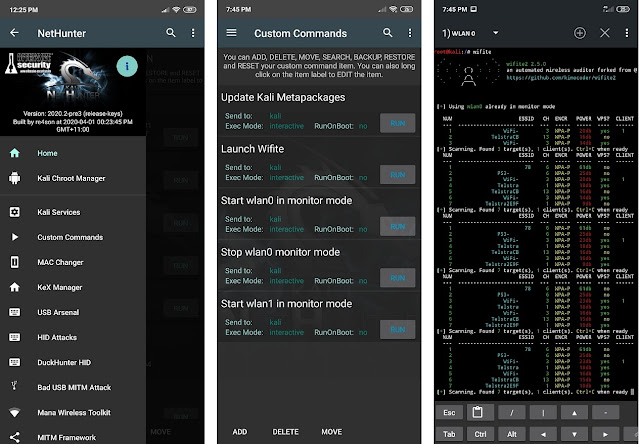Screen dimensions: 639x444
Task: Open overflow menu in NetHunter header
Action: pos(193,33)
